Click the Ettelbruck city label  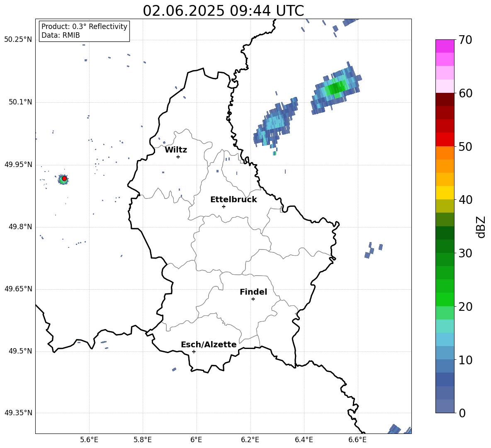(233, 200)
